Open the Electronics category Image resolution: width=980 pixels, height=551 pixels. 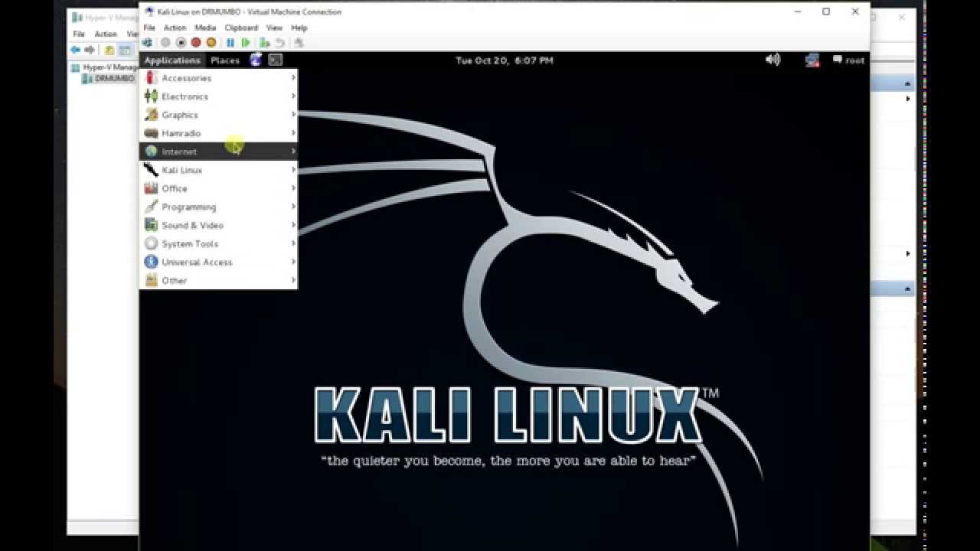(x=218, y=96)
